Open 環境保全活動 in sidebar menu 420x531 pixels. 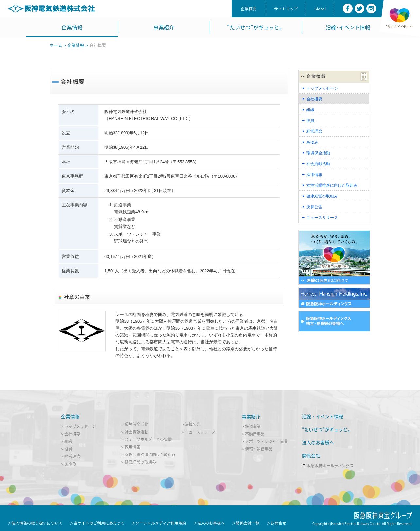click(x=334, y=153)
